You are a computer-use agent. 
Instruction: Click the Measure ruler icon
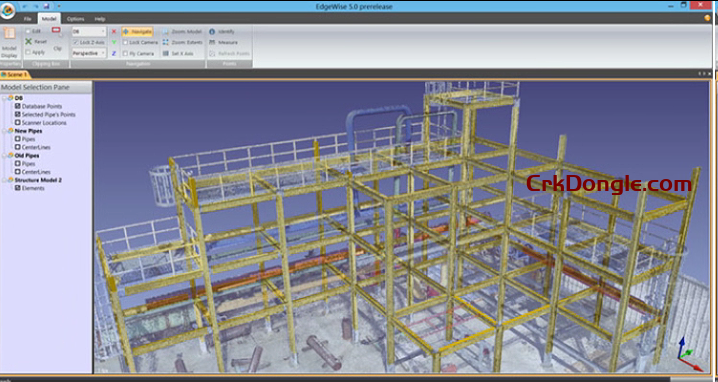pyautogui.click(x=212, y=42)
